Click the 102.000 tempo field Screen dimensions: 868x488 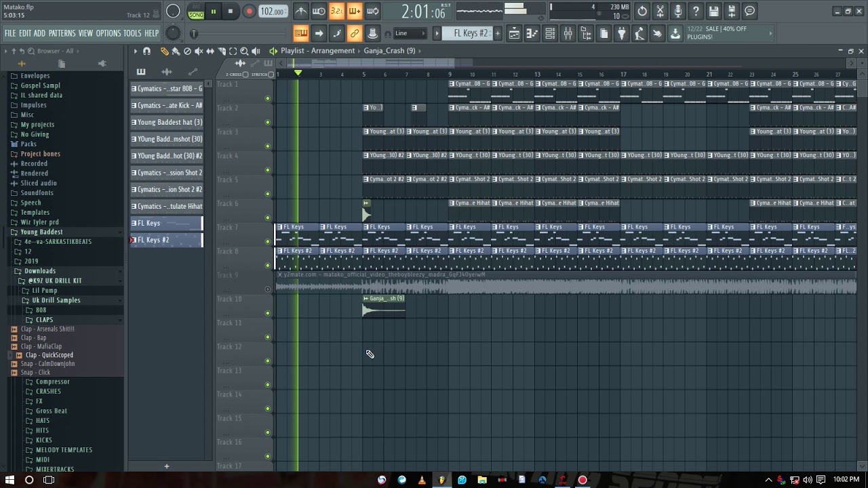click(272, 12)
